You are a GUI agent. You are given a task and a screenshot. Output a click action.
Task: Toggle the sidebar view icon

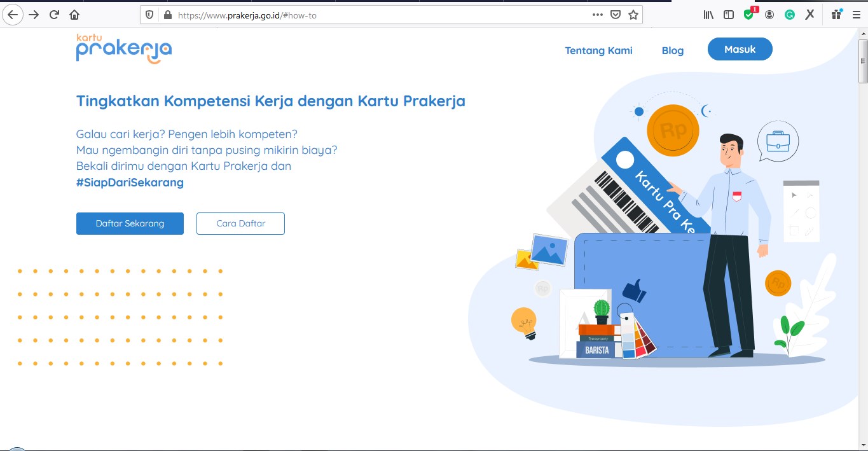(x=729, y=15)
